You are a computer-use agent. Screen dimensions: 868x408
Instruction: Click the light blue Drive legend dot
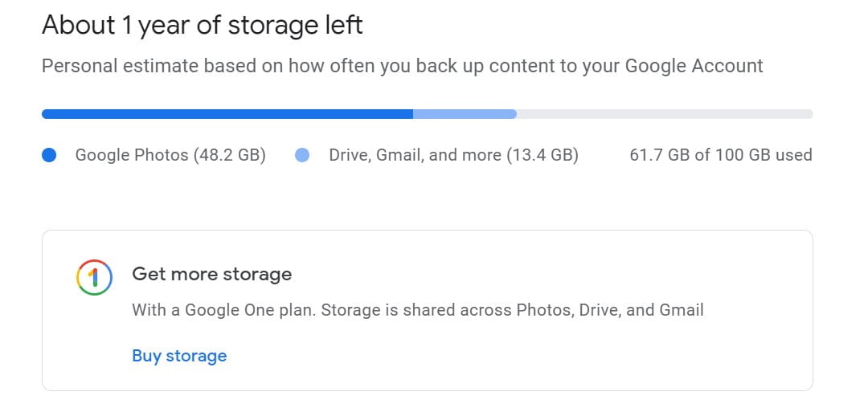pyautogui.click(x=302, y=155)
